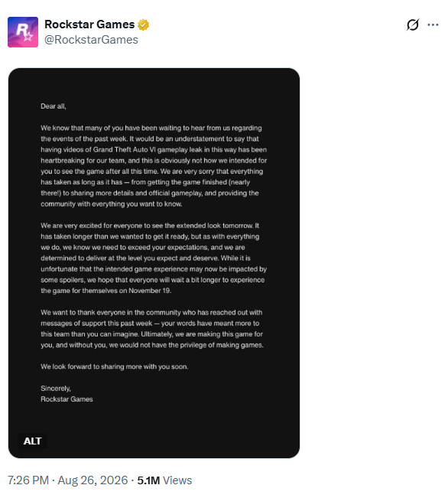Click the 7:26 PM timestamp
The width and height of the screenshot is (448, 498).
[x=28, y=480]
